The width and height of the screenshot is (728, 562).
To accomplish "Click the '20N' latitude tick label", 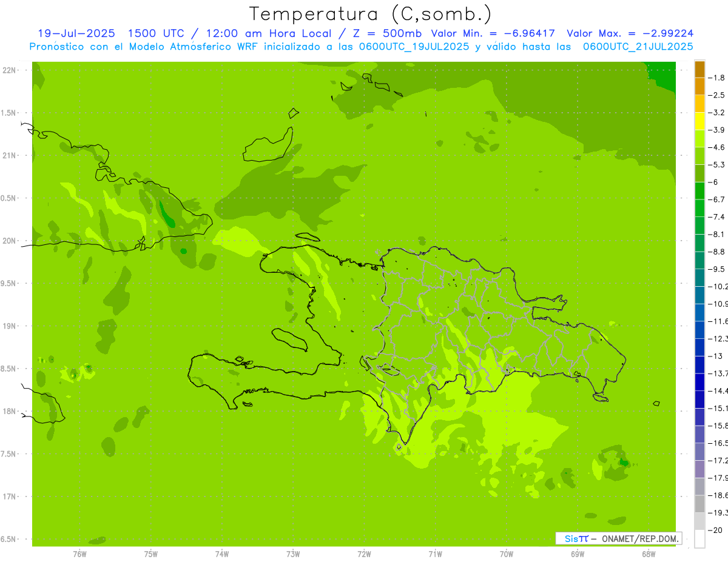I will click(10, 241).
